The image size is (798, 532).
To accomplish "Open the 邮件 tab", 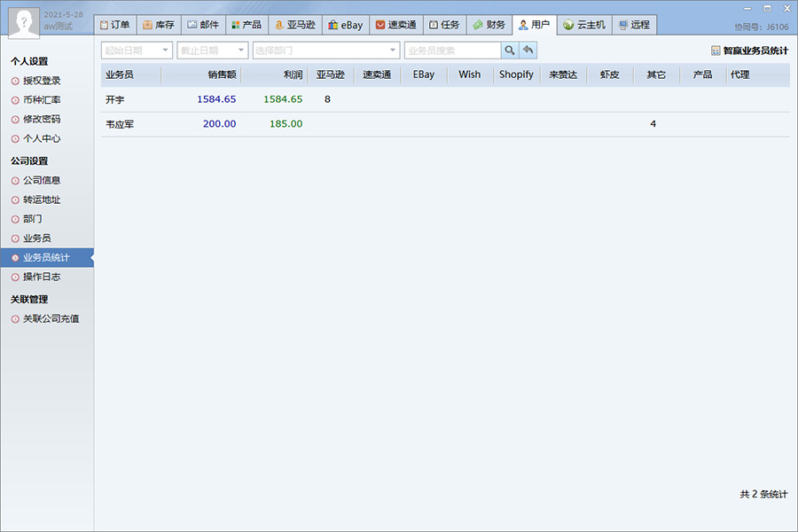I will coord(202,25).
